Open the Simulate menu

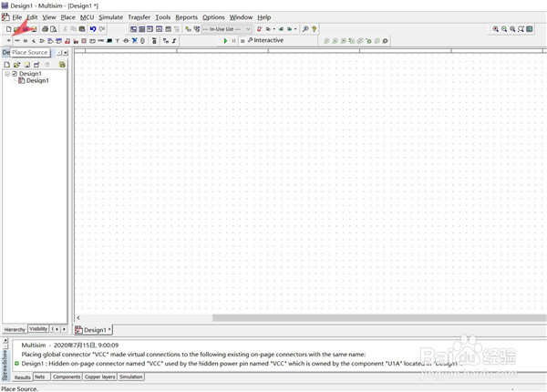(110, 17)
